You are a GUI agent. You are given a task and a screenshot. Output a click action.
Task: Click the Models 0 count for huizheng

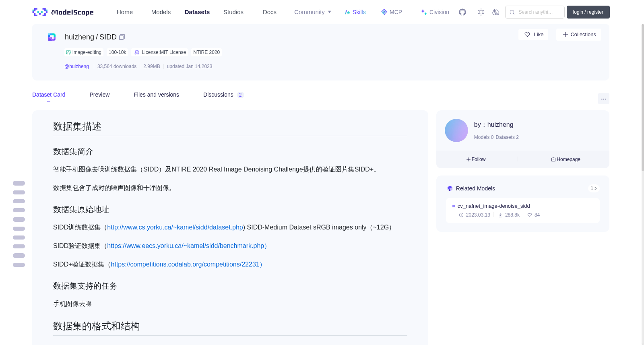click(484, 137)
